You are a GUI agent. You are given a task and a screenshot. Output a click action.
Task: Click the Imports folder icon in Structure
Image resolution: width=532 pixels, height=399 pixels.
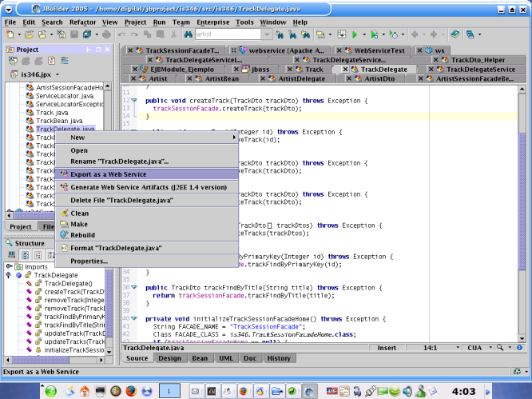(19, 267)
